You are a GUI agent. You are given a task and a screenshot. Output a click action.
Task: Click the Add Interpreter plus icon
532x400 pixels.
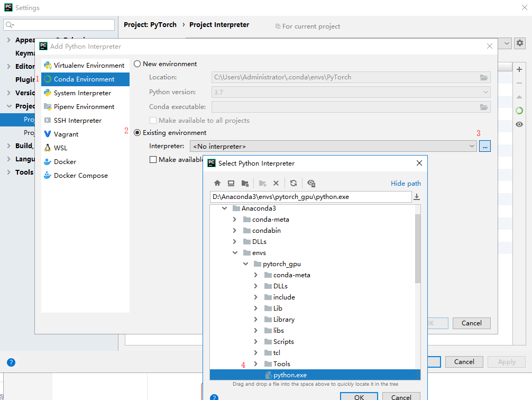point(519,69)
